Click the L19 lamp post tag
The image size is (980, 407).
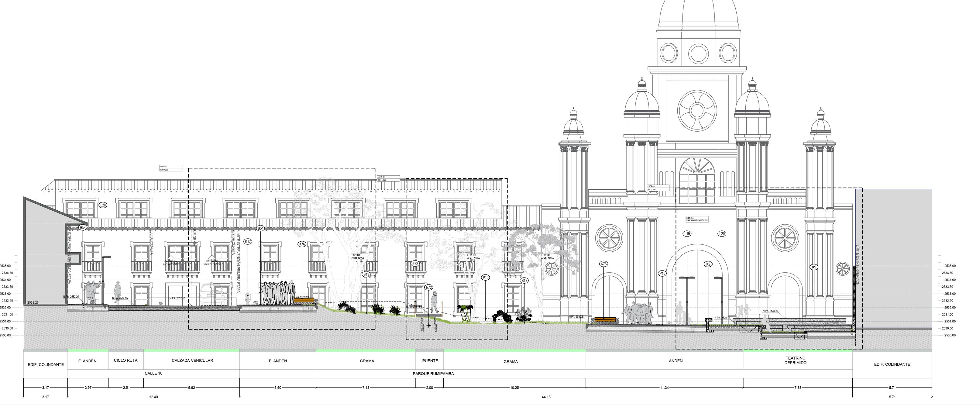point(687,233)
